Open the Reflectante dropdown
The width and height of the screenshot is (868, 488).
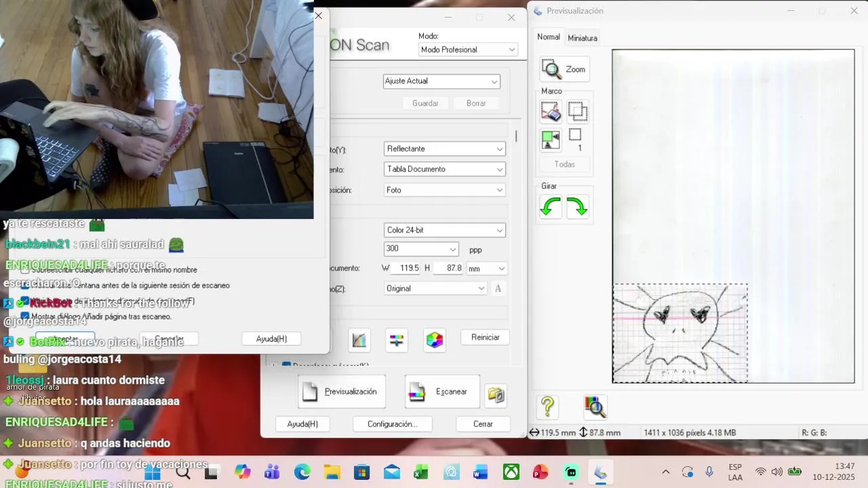(445, 148)
